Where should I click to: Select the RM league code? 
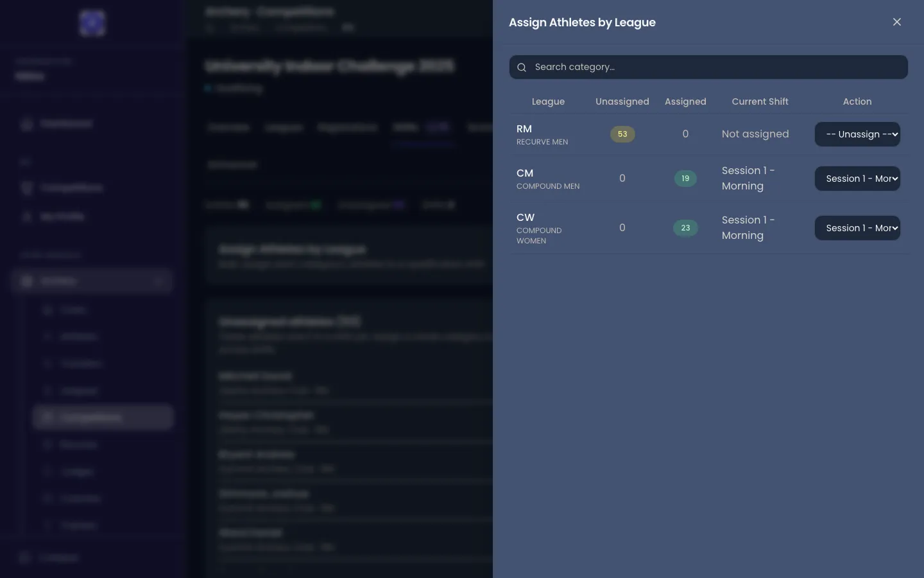coord(524,129)
